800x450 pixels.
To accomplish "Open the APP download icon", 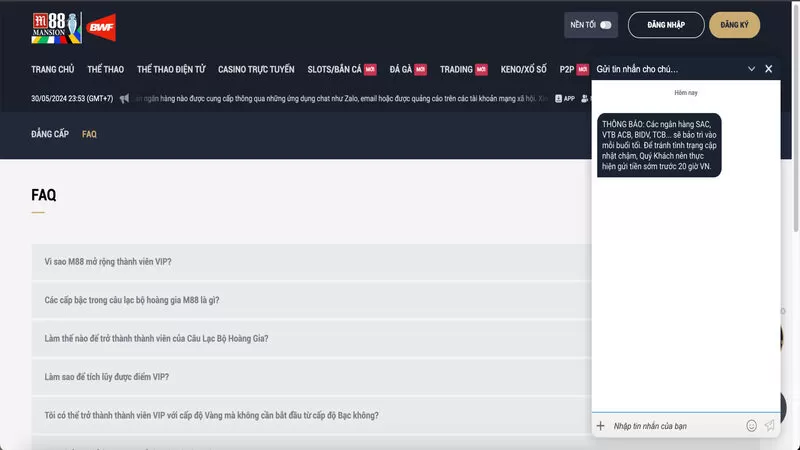I will coord(564,99).
